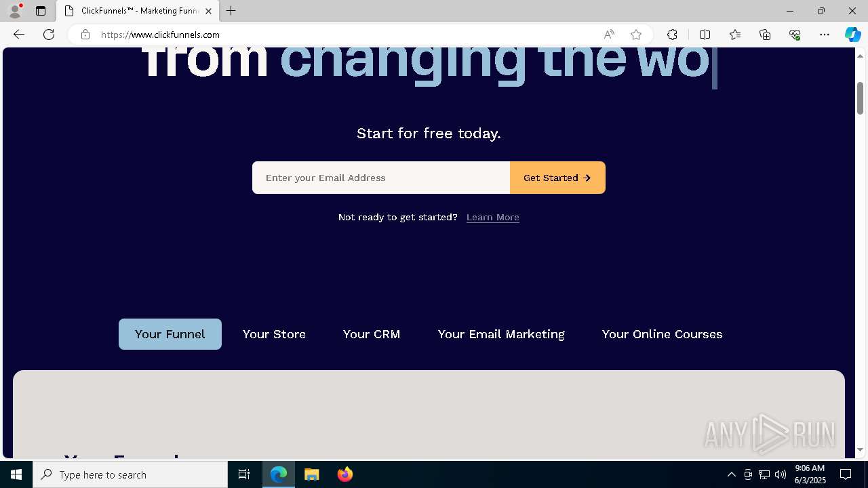Image resolution: width=868 pixels, height=488 pixels.
Task: Open the tab actions menu icon
Action: point(41,11)
